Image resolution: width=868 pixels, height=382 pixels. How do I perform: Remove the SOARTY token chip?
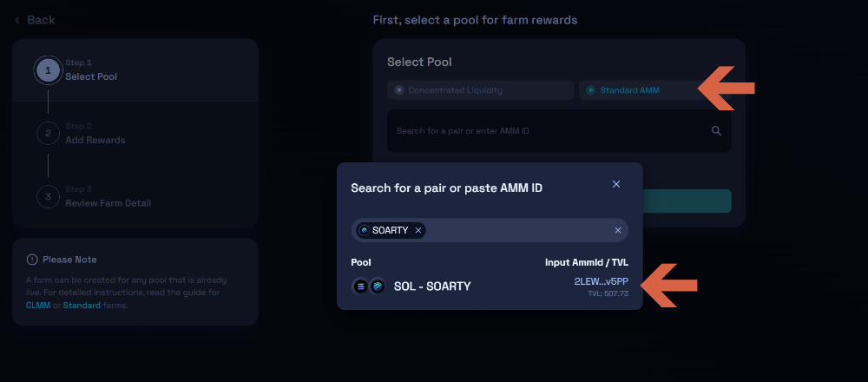pos(418,230)
